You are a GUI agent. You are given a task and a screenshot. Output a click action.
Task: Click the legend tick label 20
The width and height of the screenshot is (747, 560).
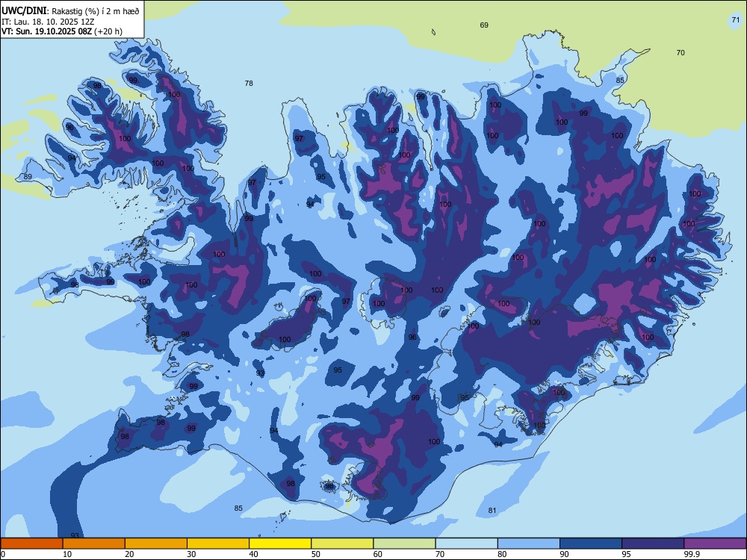point(129,554)
